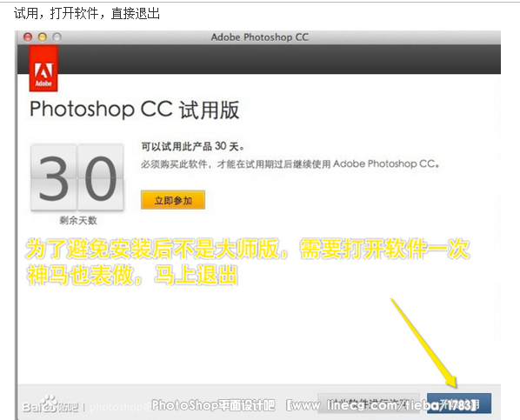Click the red Adobe logo

(x=43, y=69)
